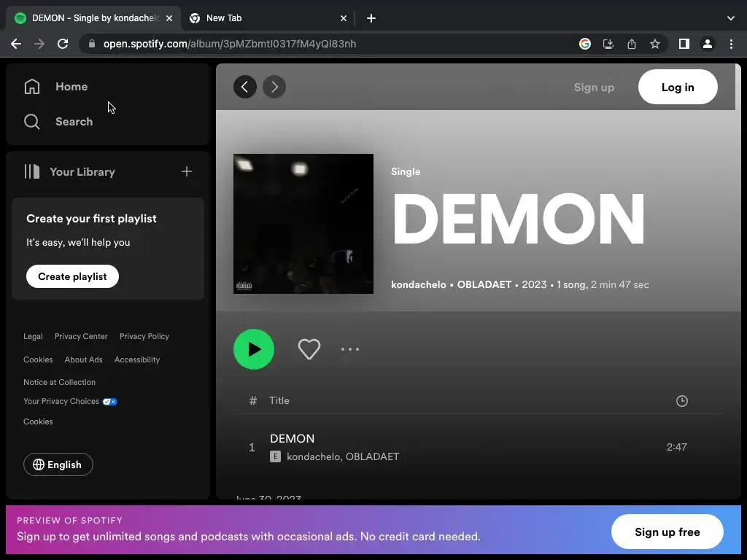Screen dimensions: 747x560
Task: Click Sign up free button
Action: [667, 532]
